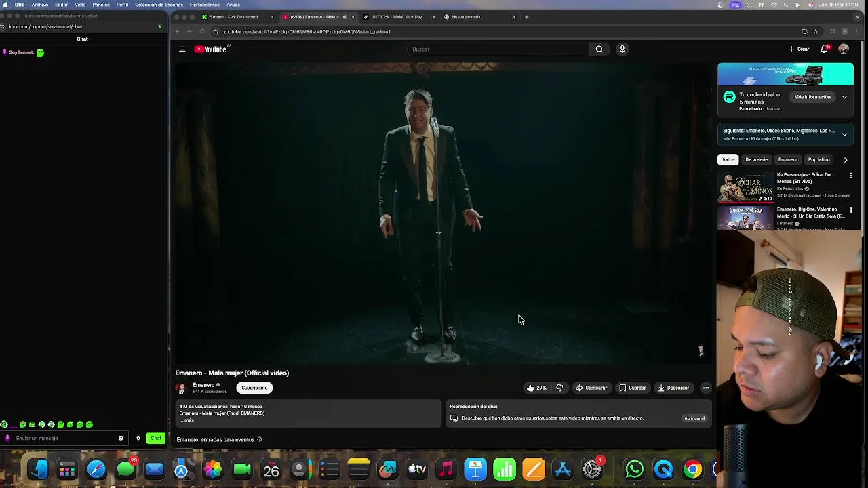The image size is (868, 488).
Task: Open the Paneles menu
Action: [101, 5]
